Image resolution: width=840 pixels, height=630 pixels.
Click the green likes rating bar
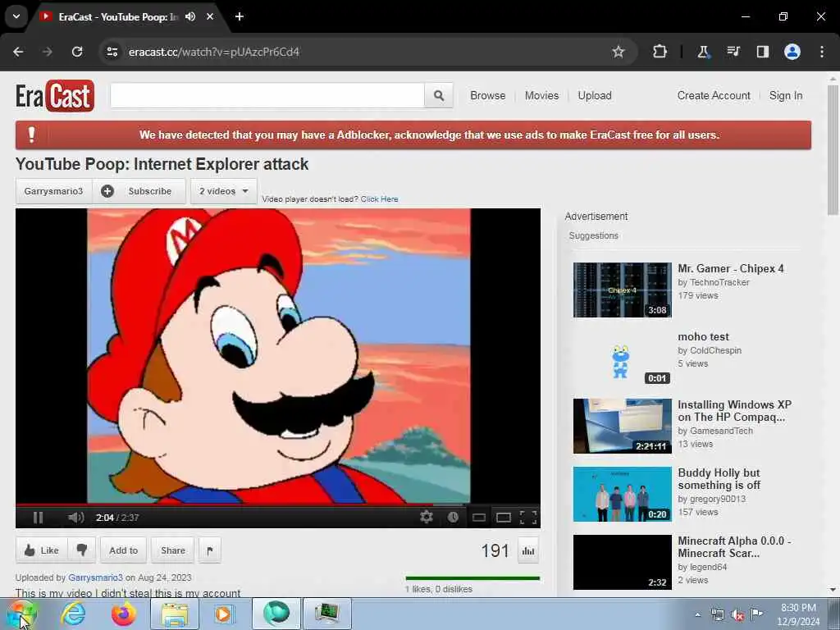pyautogui.click(x=472, y=578)
